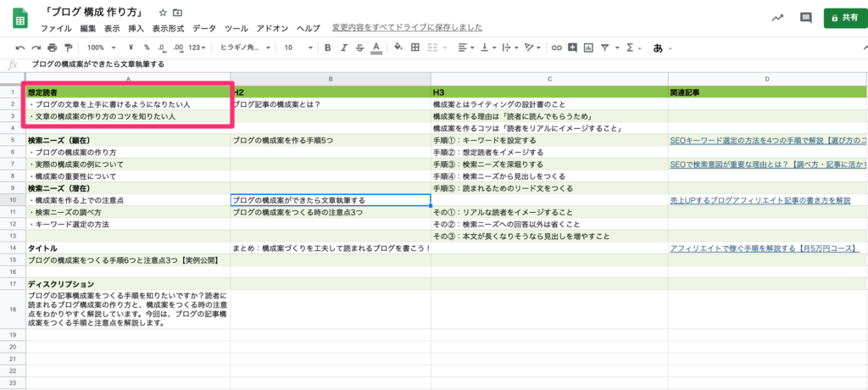Toggle strikethrough formatting
The width and height of the screenshot is (868, 390).
pos(359,47)
